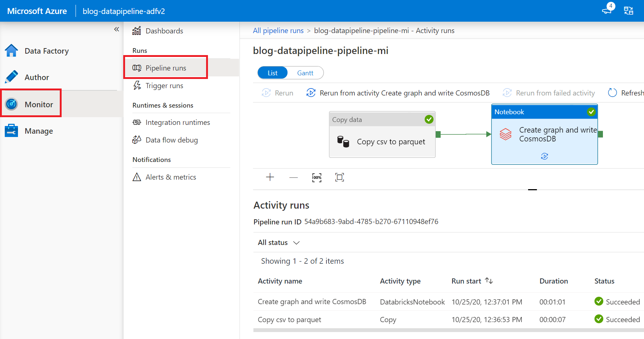Click the notifications bell icon

click(607, 10)
